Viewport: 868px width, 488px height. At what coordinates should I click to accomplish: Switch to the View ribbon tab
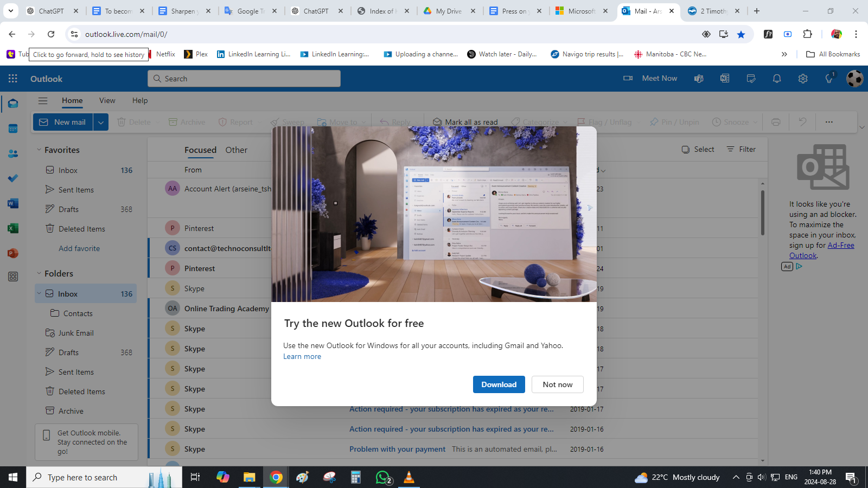[x=107, y=100]
